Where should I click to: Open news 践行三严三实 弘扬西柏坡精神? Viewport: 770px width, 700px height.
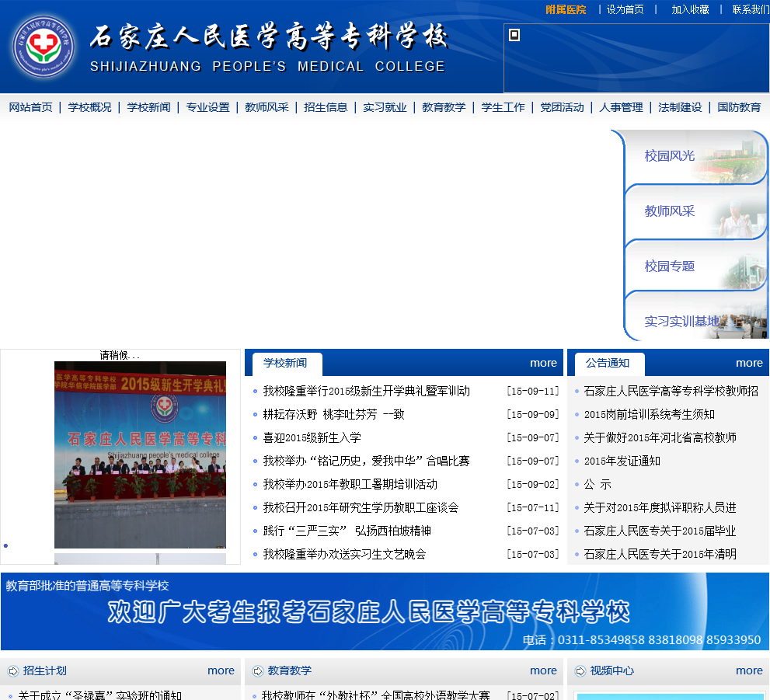pyautogui.click(x=347, y=531)
